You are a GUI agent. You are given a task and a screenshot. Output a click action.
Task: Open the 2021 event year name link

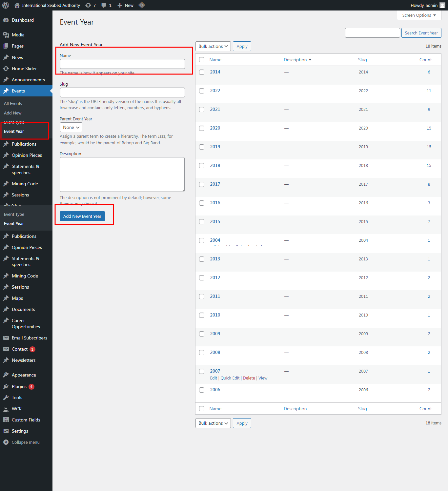click(215, 109)
